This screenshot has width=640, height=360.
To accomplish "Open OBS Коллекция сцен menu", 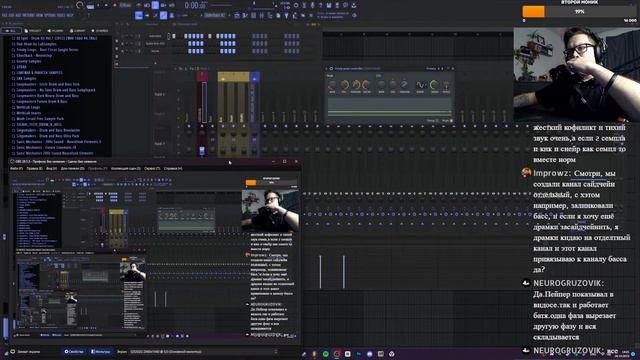I will coord(126,168).
